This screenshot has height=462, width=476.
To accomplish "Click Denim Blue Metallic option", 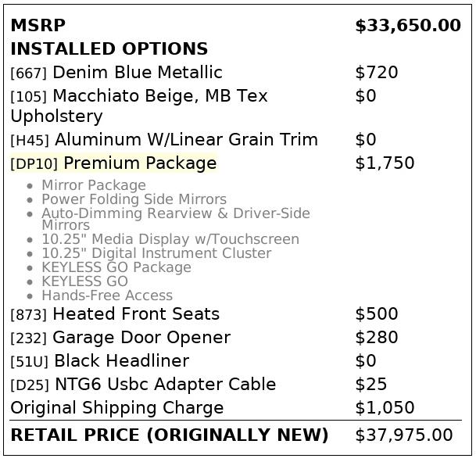I will [x=138, y=73].
